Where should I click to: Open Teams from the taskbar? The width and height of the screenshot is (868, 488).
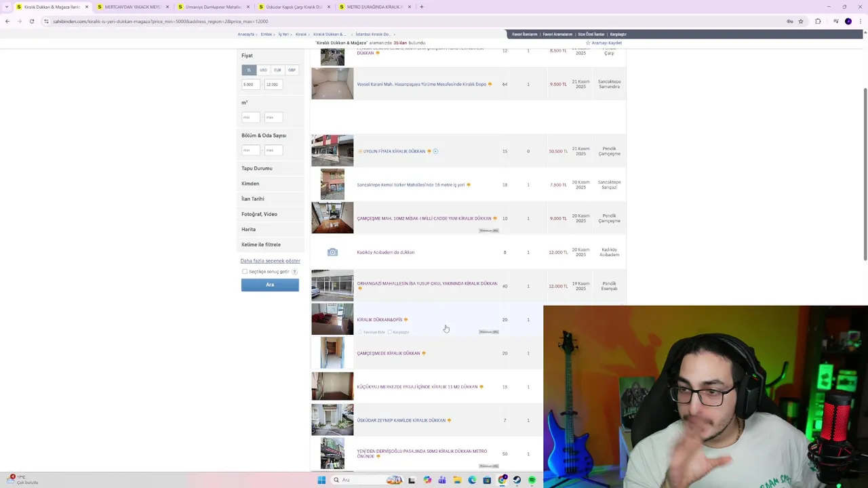coord(442,480)
